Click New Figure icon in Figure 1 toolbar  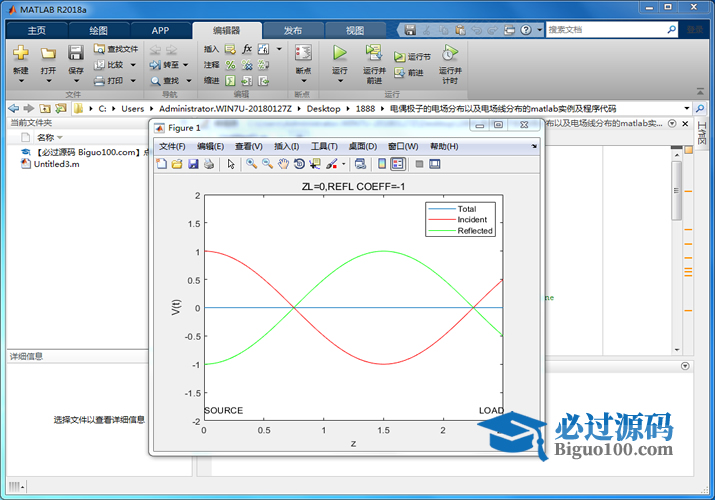click(161, 164)
